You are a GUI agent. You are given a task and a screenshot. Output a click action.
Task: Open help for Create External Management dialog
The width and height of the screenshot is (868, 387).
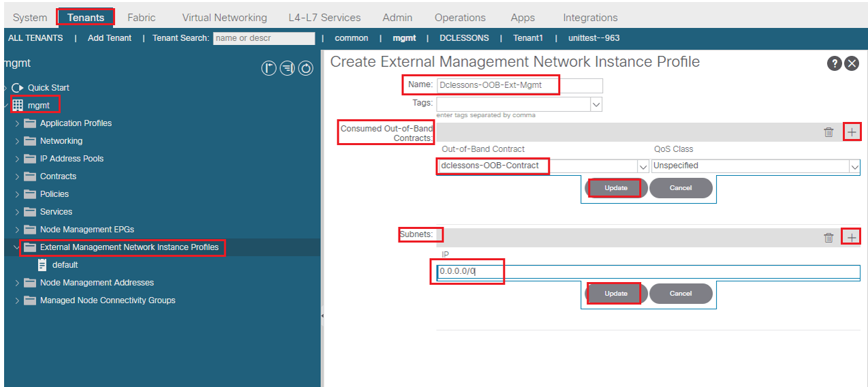click(835, 63)
